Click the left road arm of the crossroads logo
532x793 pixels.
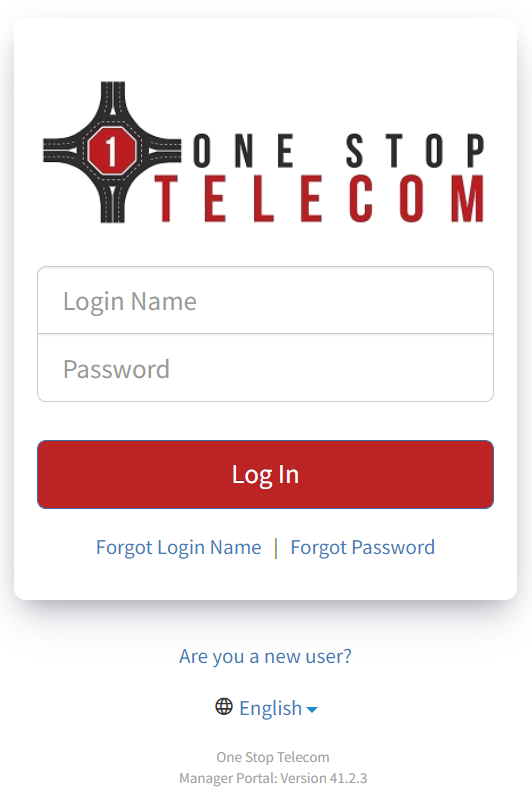point(61,151)
